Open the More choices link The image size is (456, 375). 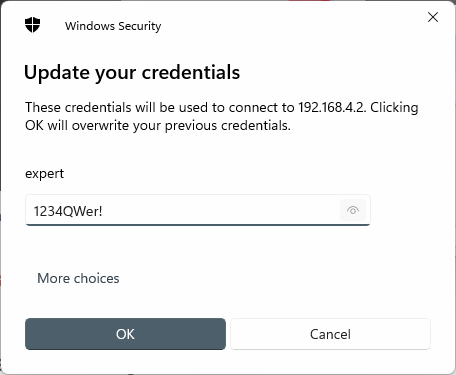click(78, 278)
